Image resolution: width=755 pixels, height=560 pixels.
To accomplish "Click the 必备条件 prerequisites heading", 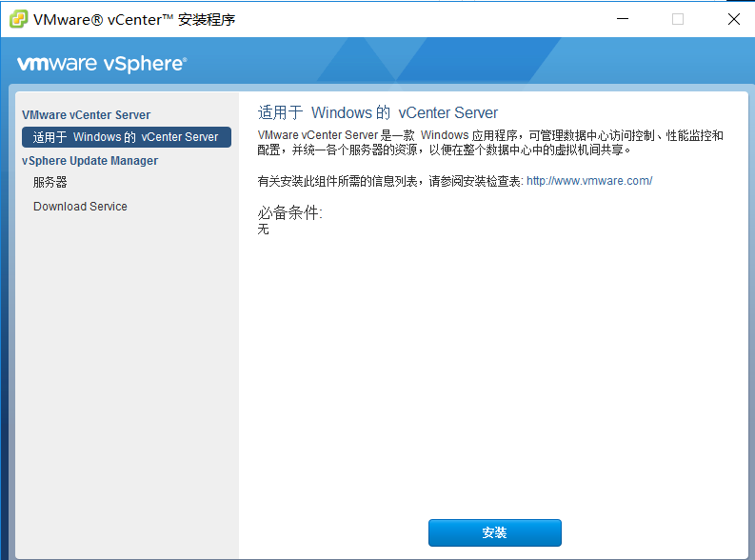I will [289, 212].
